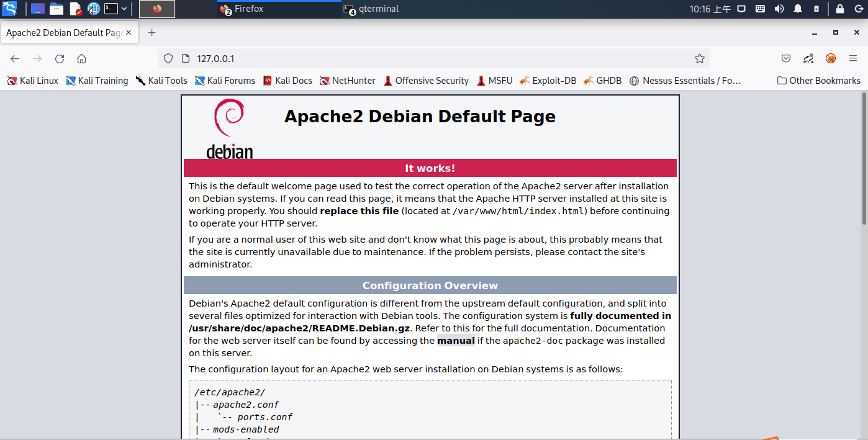Click the tracking protection shield icon
Viewport: 868px width, 440px height.
(x=168, y=58)
